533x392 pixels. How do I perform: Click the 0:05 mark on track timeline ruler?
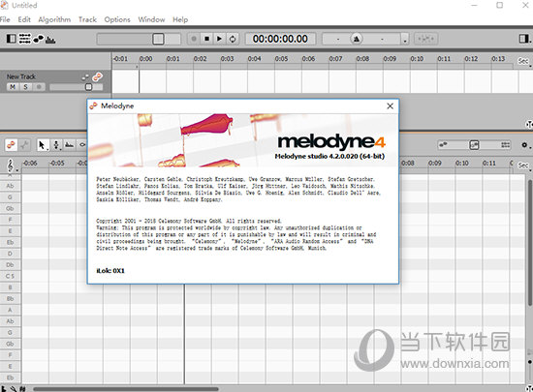click(281, 59)
